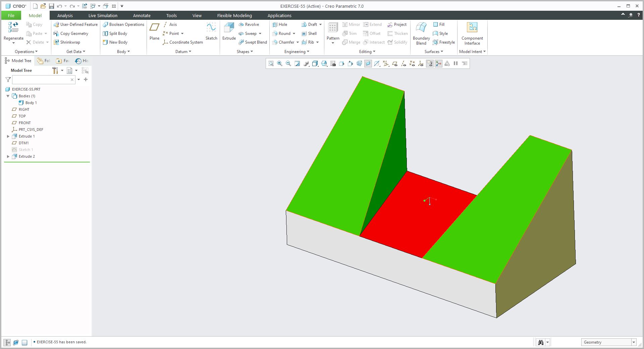The image size is (644, 349).
Task: Open the Shapes group dropdown
Action: click(245, 52)
